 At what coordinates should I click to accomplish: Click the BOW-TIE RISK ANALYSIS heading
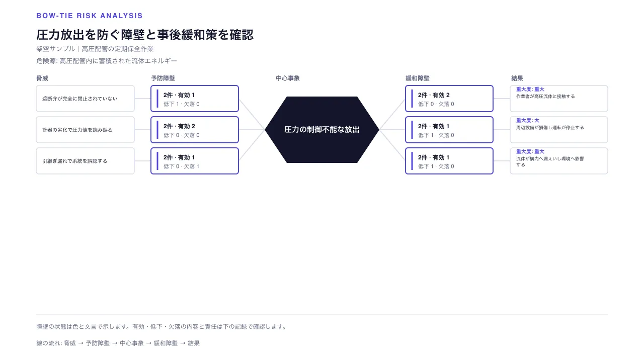click(x=90, y=16)
